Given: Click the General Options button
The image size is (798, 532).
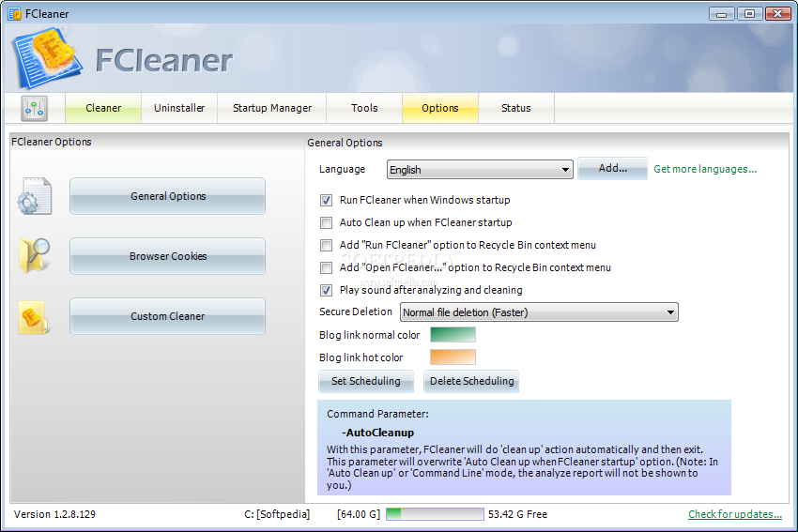Looking at the screenshot, I should 167,196.
